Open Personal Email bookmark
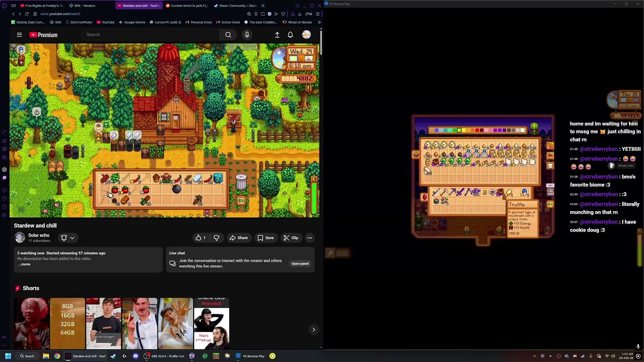Viewport: 644px width, 362px height. 199,22
